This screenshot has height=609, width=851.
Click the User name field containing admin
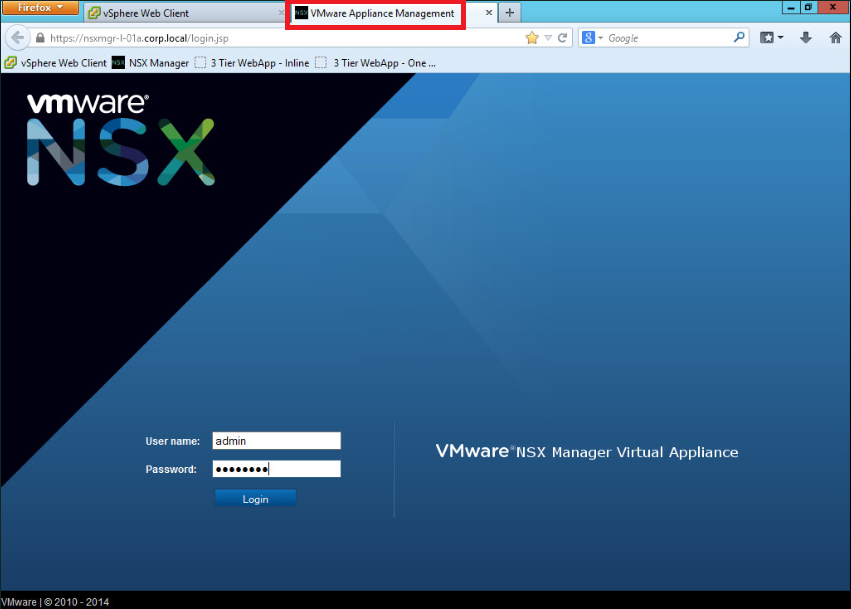tap(277, 441)
